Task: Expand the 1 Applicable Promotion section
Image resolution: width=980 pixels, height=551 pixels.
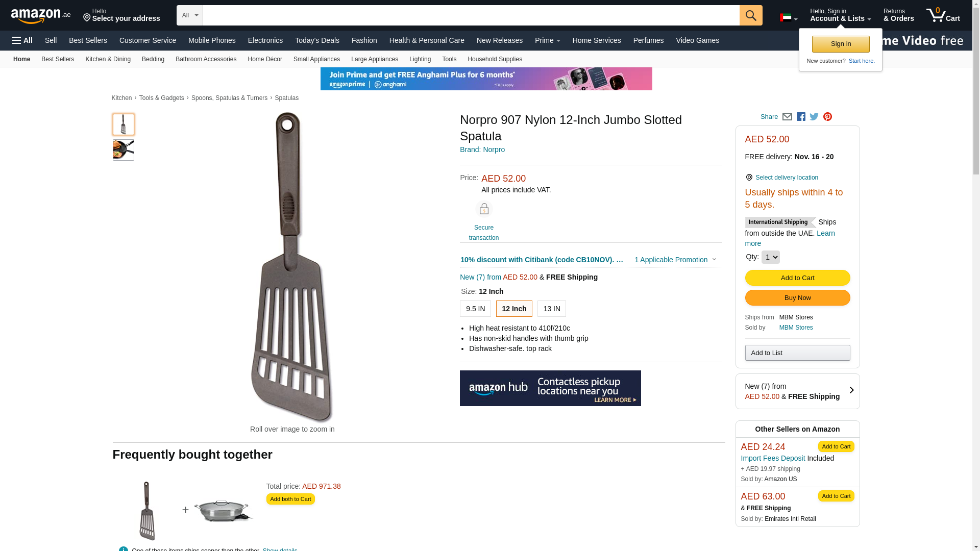Action: coord(675,260)
